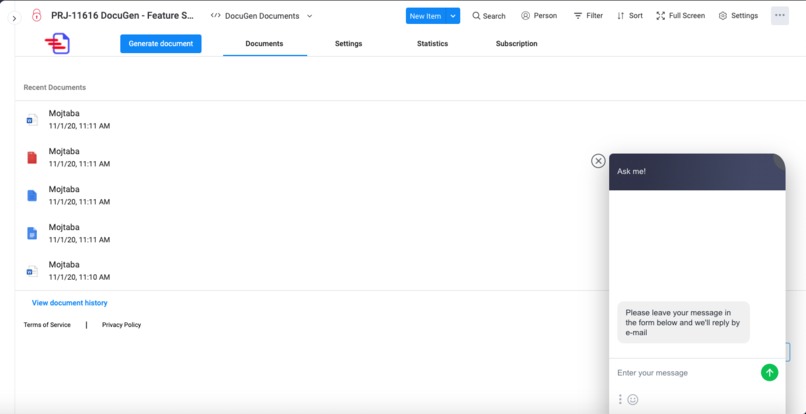Open the red PDF document icon
The height and width of the screenshot is (414, 806).
(x=32, y=157)
